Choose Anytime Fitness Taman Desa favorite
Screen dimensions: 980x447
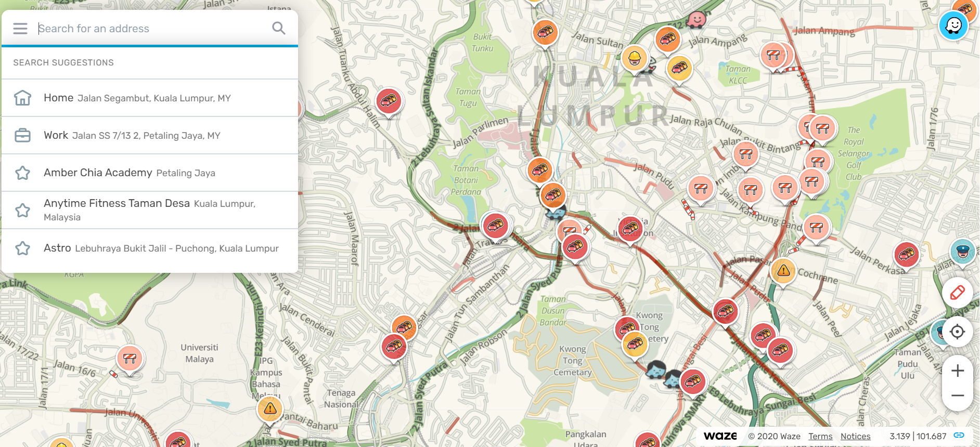(x=150, y=210)
